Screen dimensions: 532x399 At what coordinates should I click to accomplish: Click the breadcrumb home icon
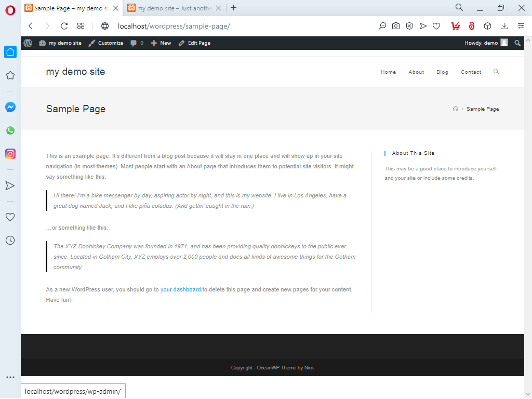(456, 109)
